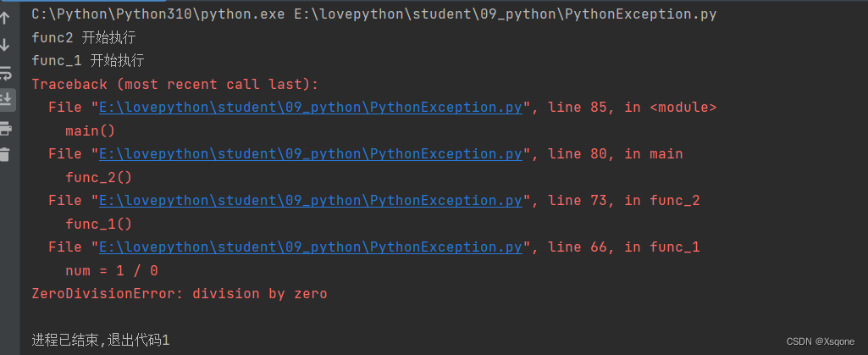Toggle scroll to end of console

6,99
